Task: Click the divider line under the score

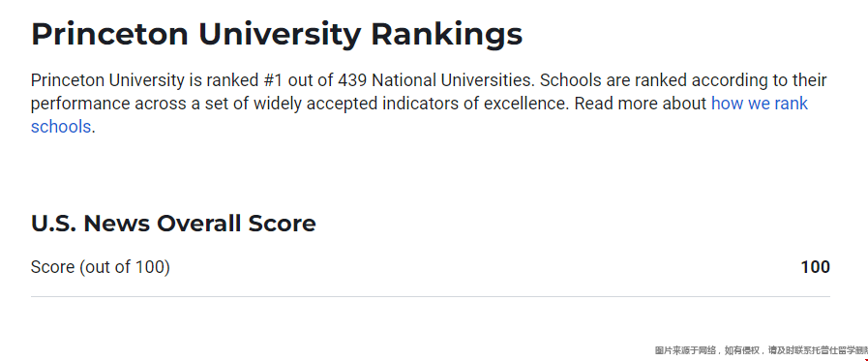Action: (x=431, y=297)
